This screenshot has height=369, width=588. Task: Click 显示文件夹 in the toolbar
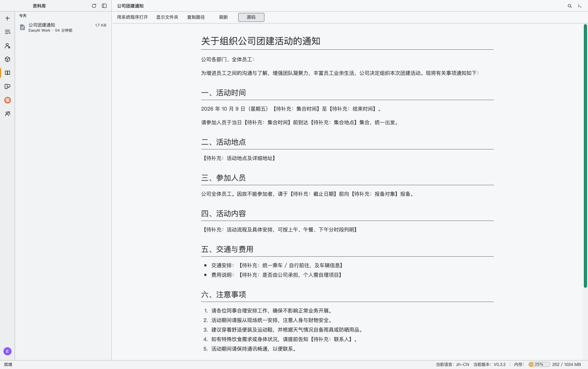tap(167, 17)
